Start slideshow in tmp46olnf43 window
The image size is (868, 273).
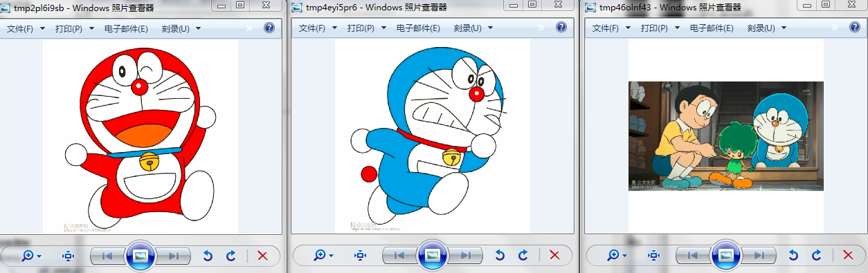point(726,256)
